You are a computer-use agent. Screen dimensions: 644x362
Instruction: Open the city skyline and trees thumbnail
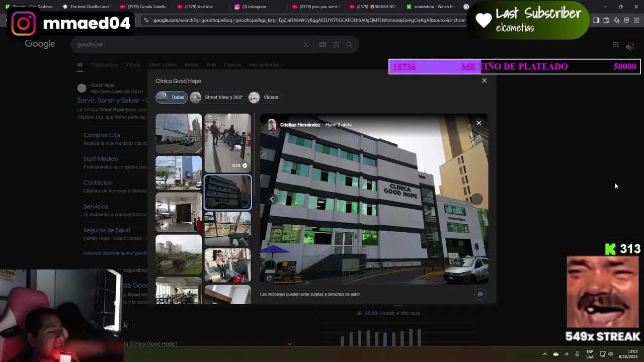click(x=179, y=254)
